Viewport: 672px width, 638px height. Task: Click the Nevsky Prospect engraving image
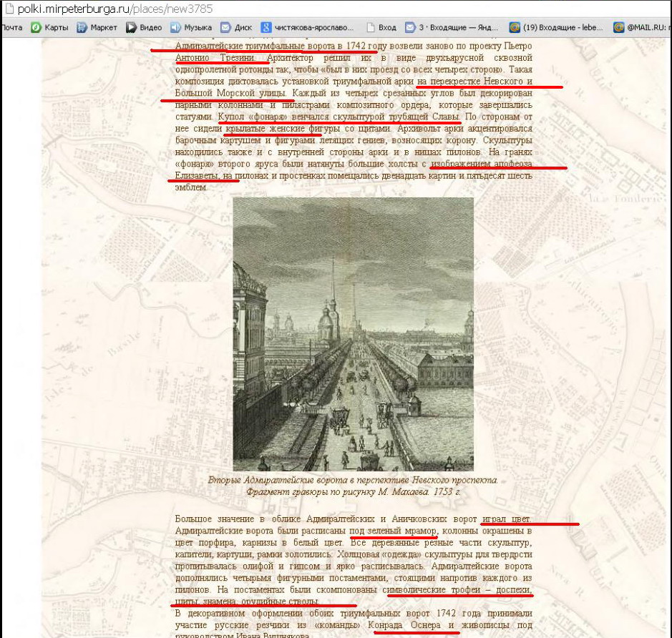pos(353,334)
